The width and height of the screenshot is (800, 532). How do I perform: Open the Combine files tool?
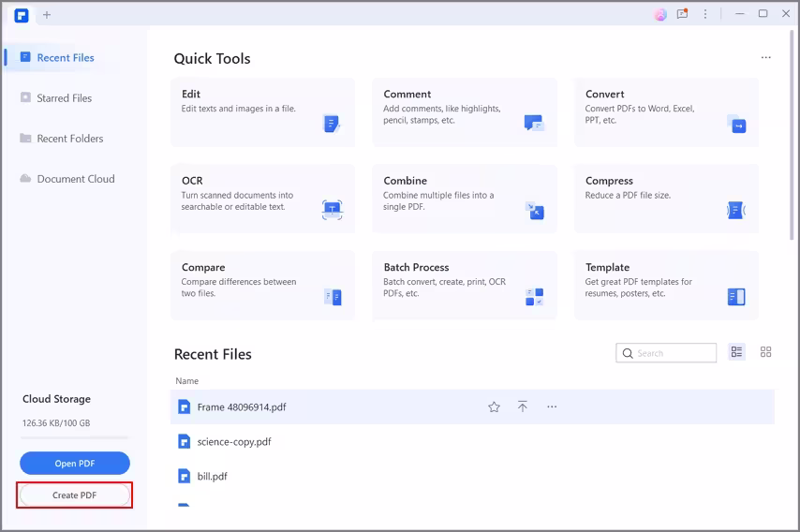tap(464, 198)
